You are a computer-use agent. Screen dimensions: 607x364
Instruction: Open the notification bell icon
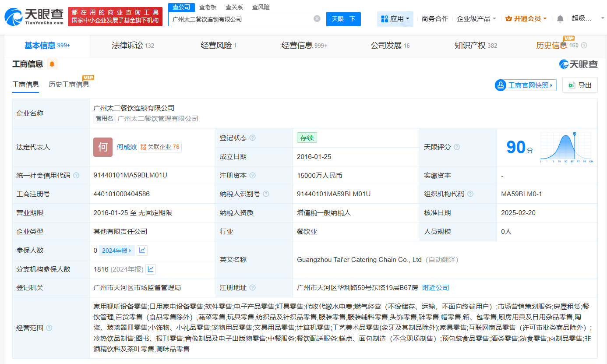pyautogui.click(x=560, y=18)
